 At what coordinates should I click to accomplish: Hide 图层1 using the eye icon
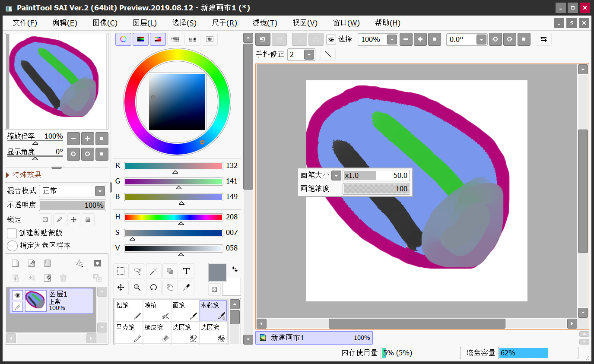[x=17, y=295]
